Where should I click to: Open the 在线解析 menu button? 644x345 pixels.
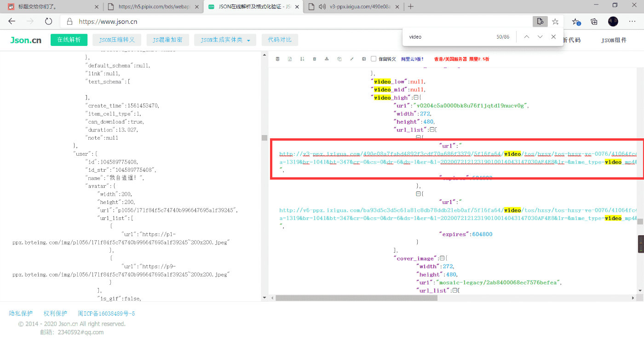pos(69,40)
